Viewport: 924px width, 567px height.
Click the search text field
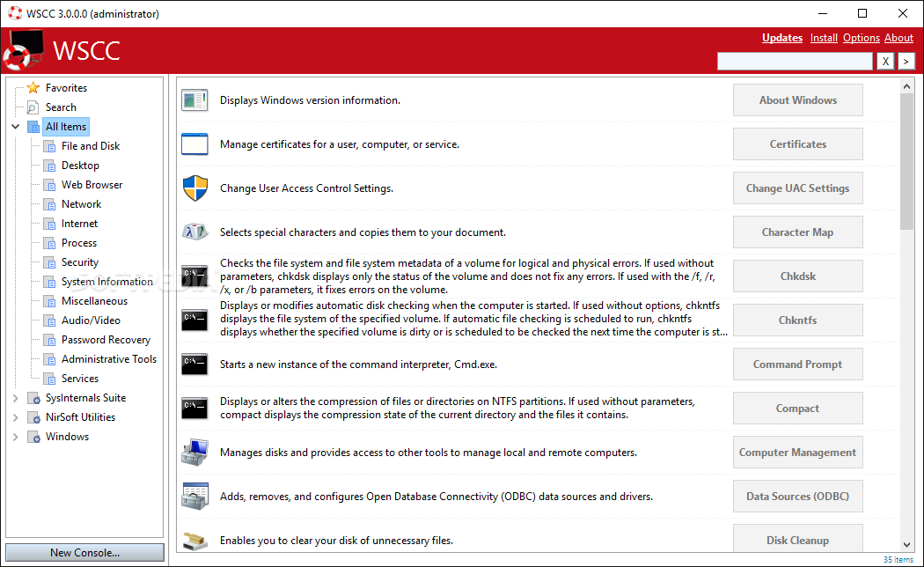pyautogui.click(x=795, y=61)
